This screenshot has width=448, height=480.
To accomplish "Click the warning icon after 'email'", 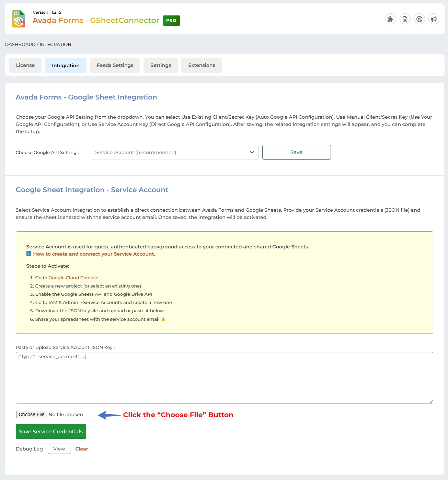I will [163, 319].
